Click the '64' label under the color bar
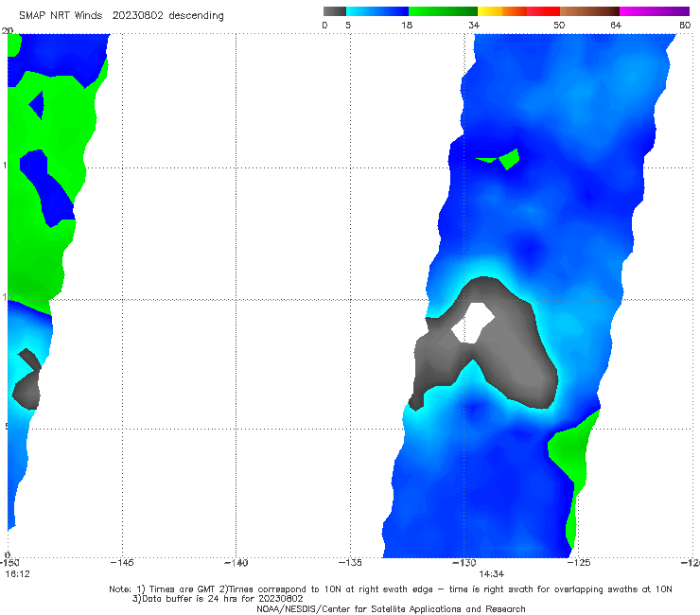Screen dimensions: 700x615 (x=616, y=26)
